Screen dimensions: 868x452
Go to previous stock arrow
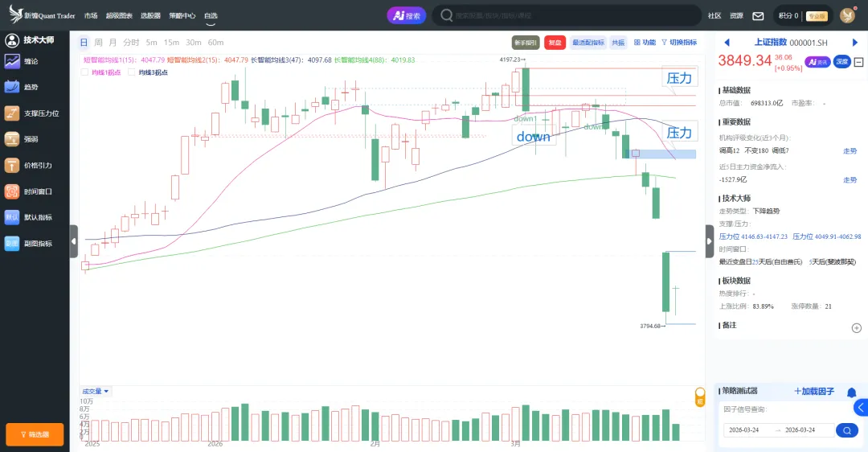tap(727, 43)
